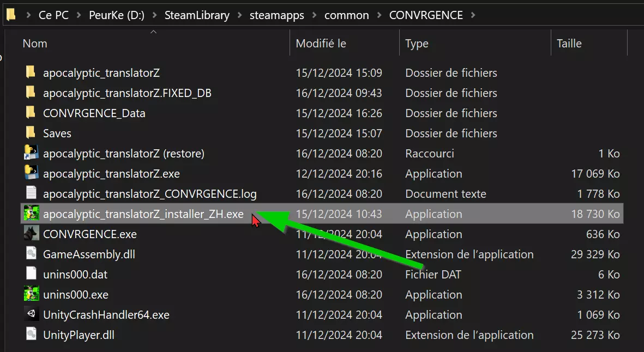Click the GameAssembly.dll file icon
The width and height of the screenshot is (644, 352).
coord(31,254)
